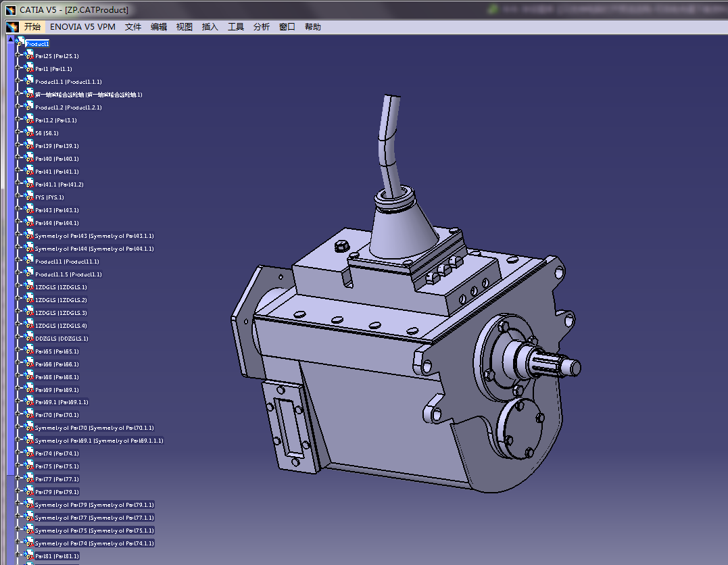Click the tree scrollbar up arrow
Screen dimensions: 728x565
11,39
